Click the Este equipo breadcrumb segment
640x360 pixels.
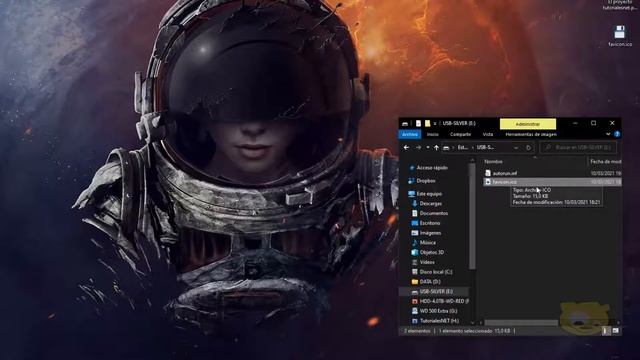(x=462, y=147)
